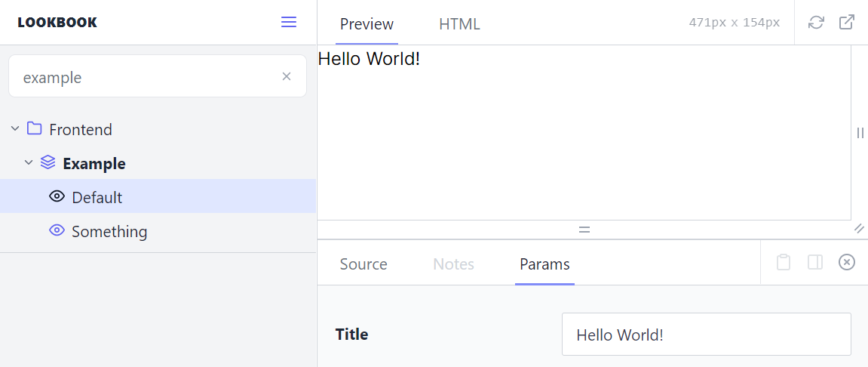Click the Example layers icon
Viewport: 868px width, 367px height.
coord(48,162)
